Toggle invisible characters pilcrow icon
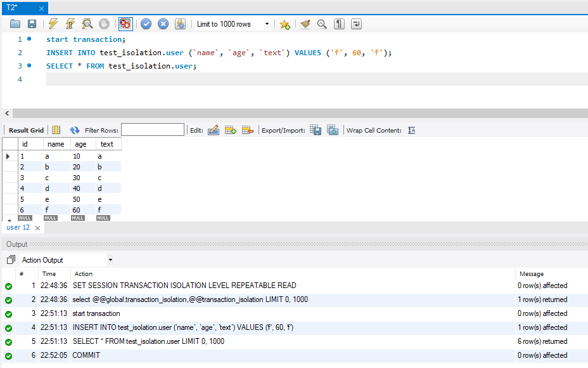Screen dimensions: 588x368 pyautogui.click(x=339, y=24)
